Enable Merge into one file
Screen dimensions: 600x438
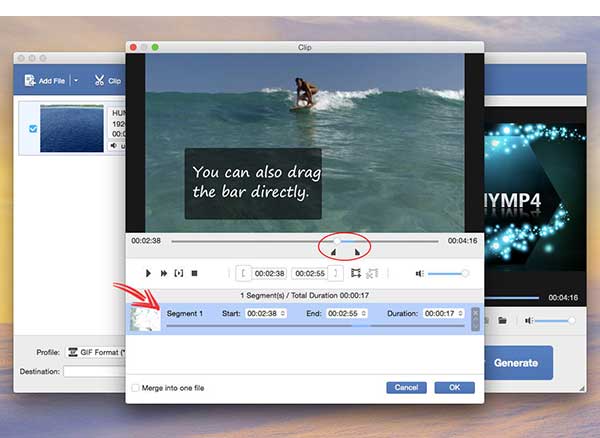(135, 388)
